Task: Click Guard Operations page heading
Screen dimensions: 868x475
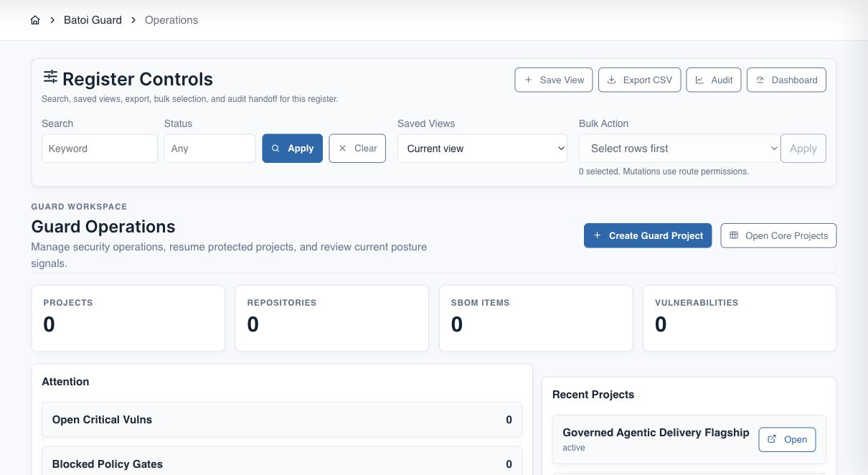Action: point(103,227)
